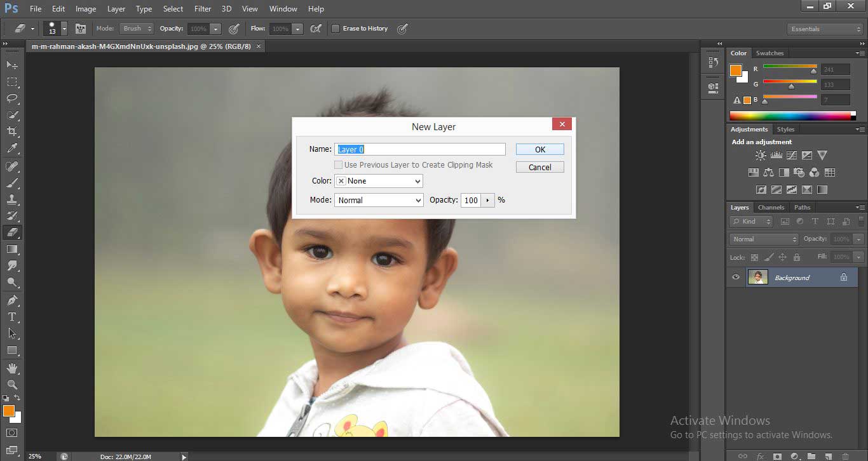Select the Zoom tool
This screenshot has width=868, height=461.
tap(13, 384)
